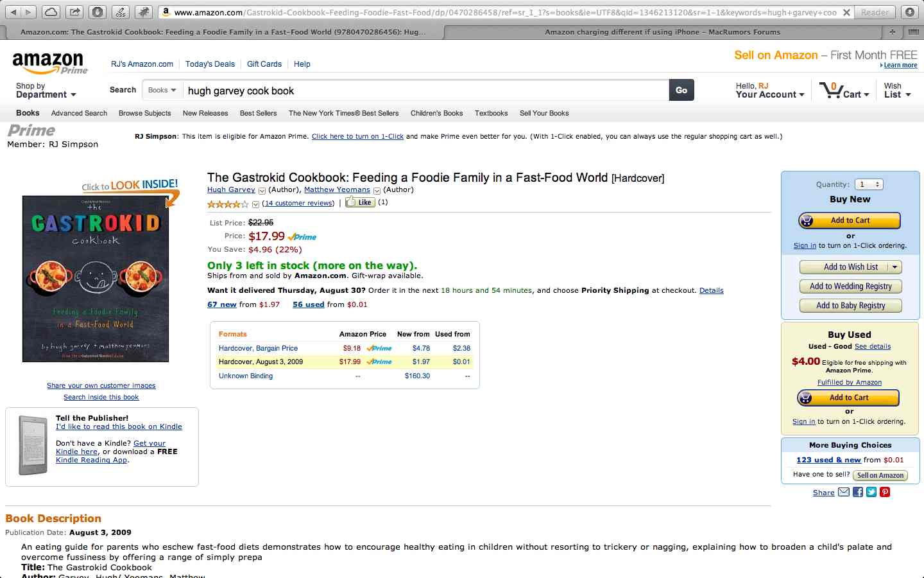Open the Add to Wish List arrow dropdown
Screen dimensions: 924x578
pos(896,267)
